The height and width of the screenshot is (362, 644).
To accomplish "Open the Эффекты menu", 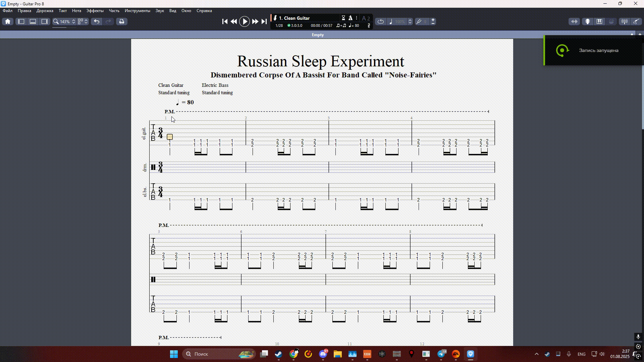I will (95, 11).
